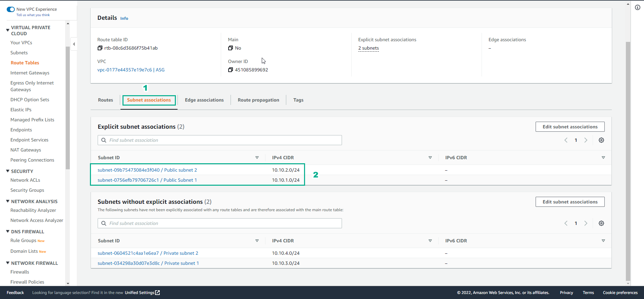Screen dimensions: 644x299
Task: Sort subnets without associations by IPv4 CIDR
Action: [x=430, y=241]
